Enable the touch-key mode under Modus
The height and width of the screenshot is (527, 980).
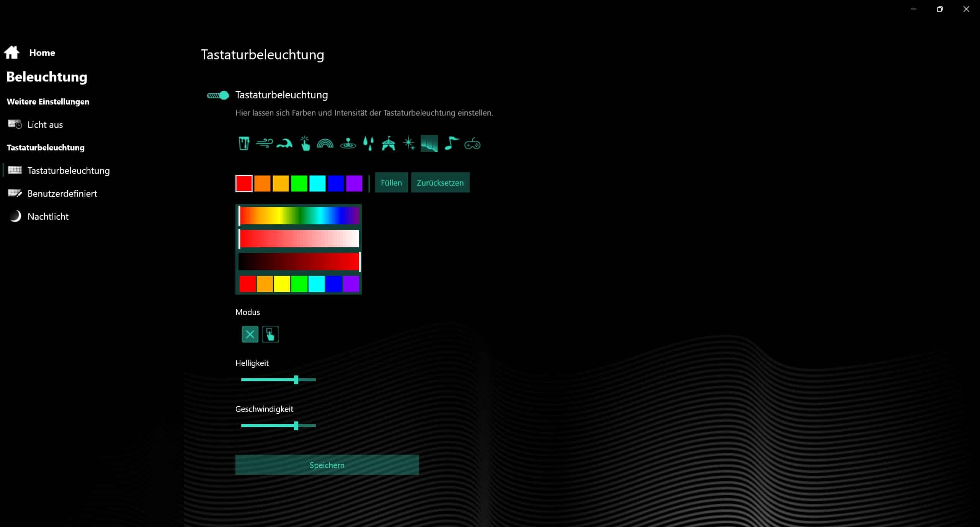(270, 334)
